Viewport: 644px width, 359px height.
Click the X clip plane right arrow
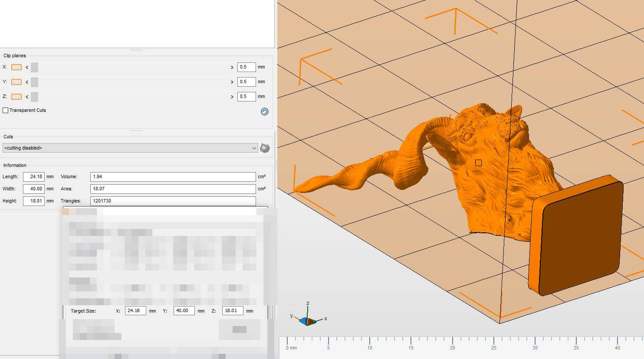coord(232,67)
